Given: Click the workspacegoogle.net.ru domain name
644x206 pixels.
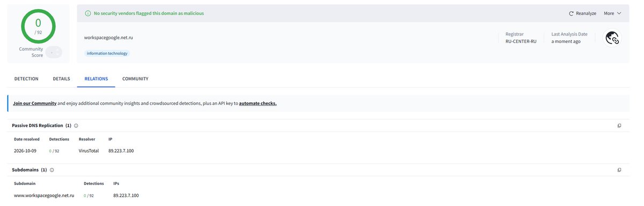Looking at the screenshot, I should click(108, 38).
